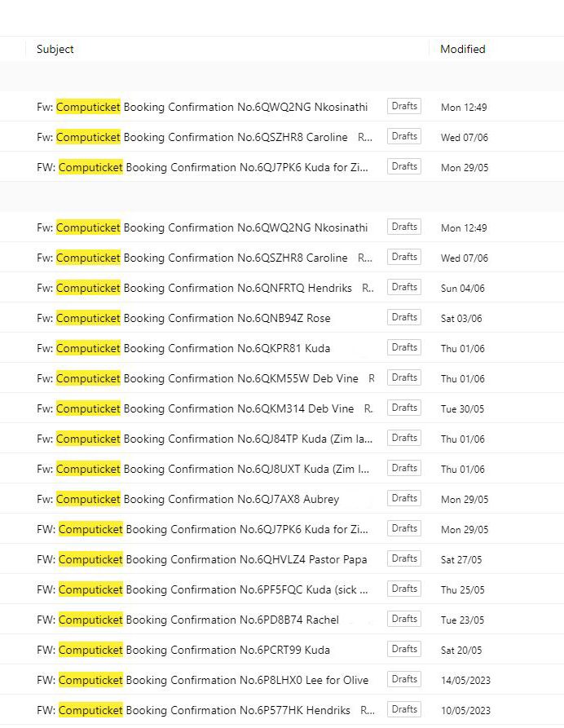
Task: Click Drafts tag on No.6P577HK Hendriks email
Action: 403,709
